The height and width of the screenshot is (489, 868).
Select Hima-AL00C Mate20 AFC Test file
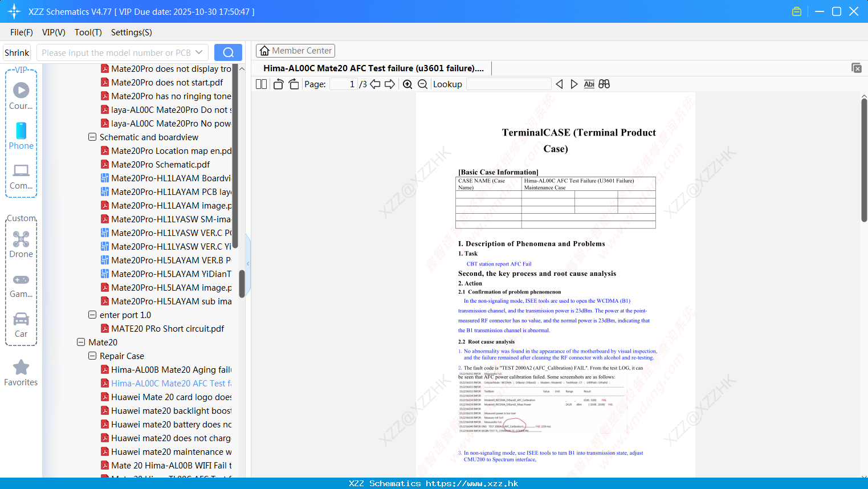pos(166,384)
